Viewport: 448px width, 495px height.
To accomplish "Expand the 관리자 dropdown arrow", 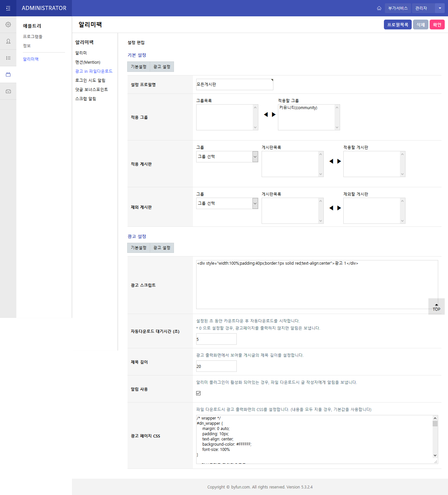I will (440, 8).
